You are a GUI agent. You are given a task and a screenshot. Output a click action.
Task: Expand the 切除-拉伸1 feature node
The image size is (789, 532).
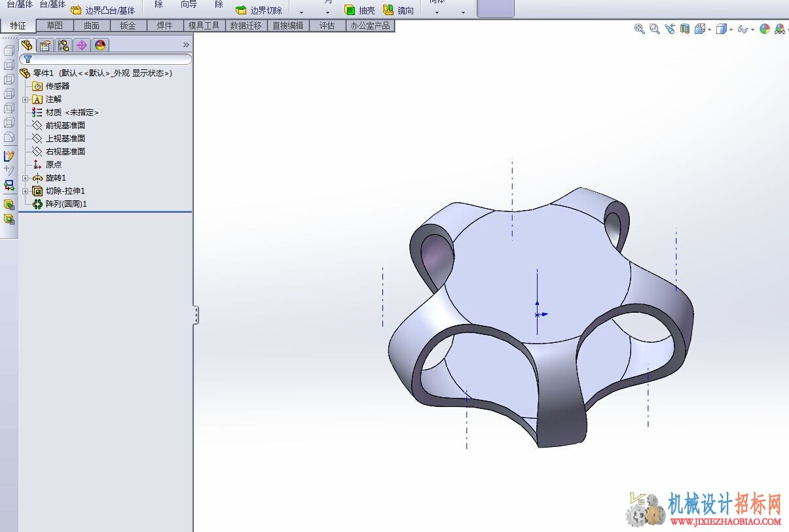tap(25, 191)
